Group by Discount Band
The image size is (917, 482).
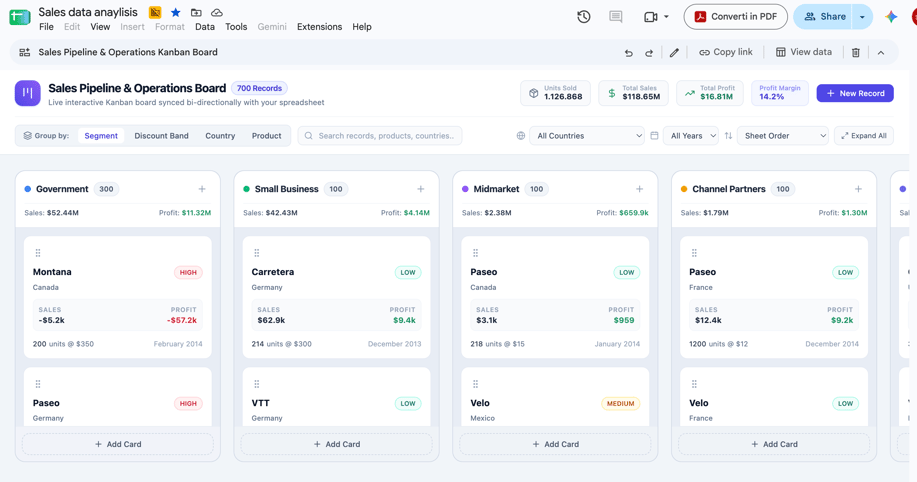point(161,136)
